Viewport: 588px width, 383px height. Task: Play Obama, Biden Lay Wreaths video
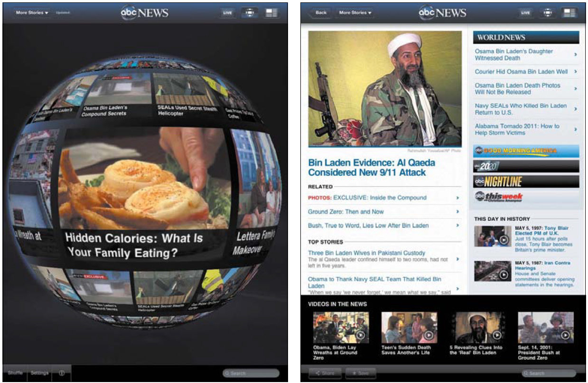coord(341,327)
